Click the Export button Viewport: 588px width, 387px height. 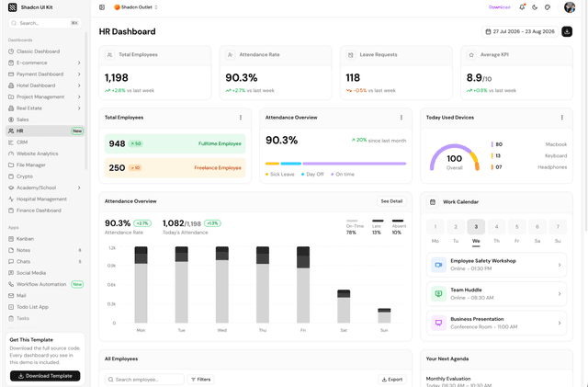[392, 380]
